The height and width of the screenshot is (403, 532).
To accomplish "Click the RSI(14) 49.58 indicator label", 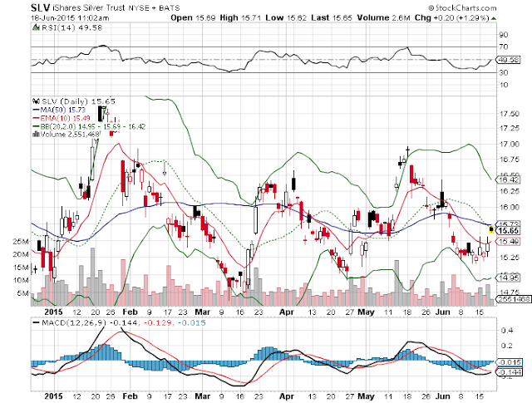I will tap(72, 27).
